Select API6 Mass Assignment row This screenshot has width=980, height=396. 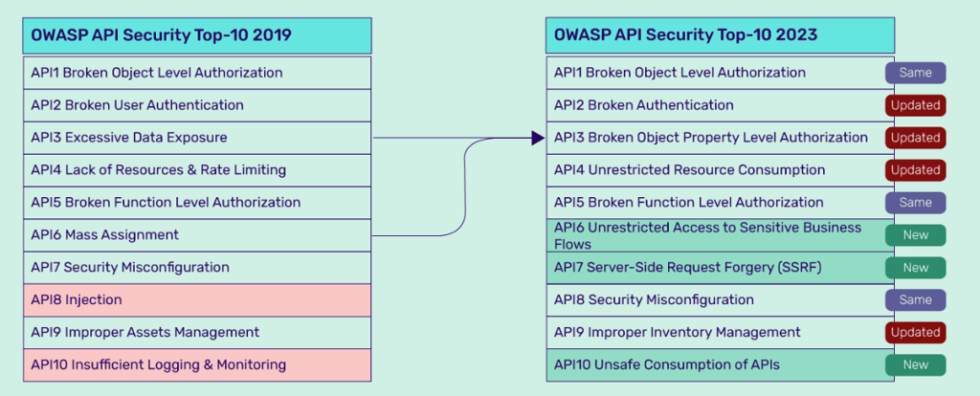pos(197,235)
